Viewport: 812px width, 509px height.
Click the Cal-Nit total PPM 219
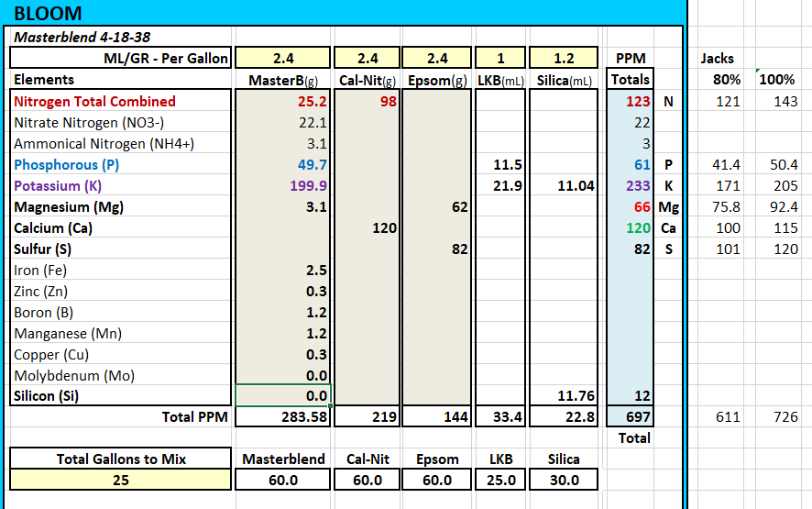[384, 416]
